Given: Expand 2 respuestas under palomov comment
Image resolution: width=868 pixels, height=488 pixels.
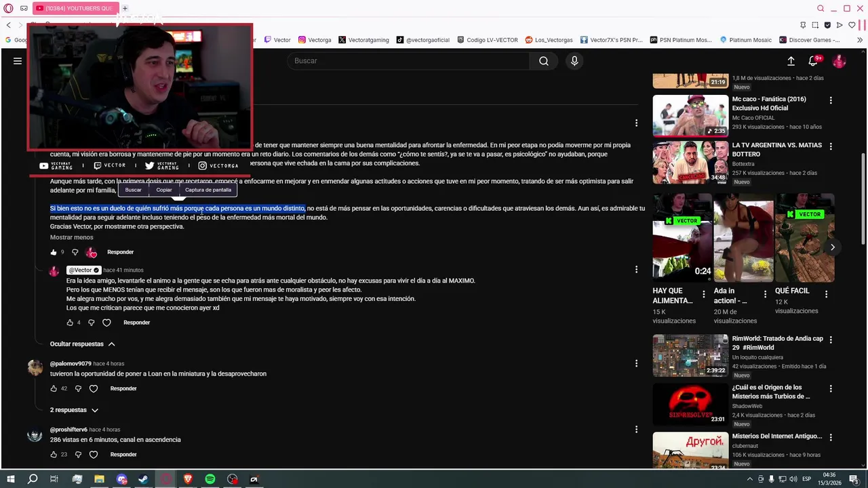Looking at the screenshot, I should point(74,410).
